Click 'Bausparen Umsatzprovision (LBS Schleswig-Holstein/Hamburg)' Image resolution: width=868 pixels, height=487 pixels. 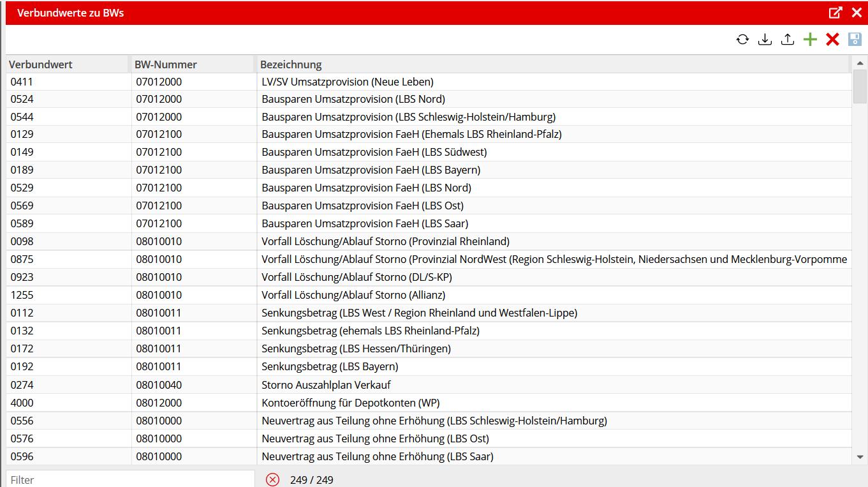[409, 117]
